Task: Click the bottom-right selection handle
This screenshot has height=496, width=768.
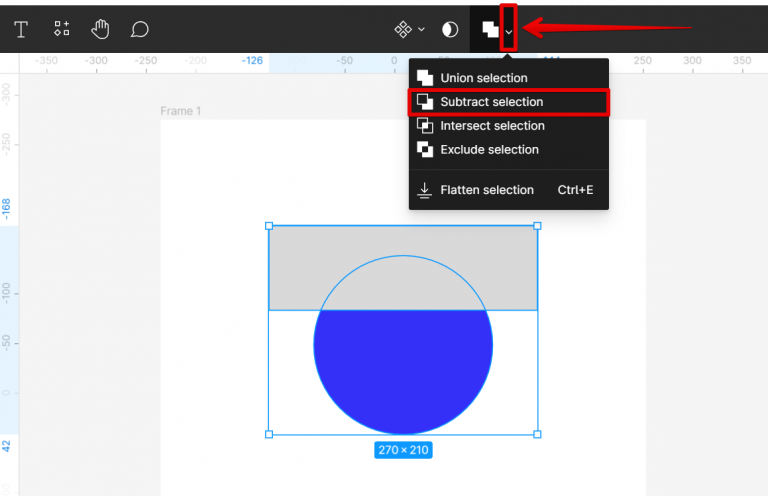Action: point(537,434)
